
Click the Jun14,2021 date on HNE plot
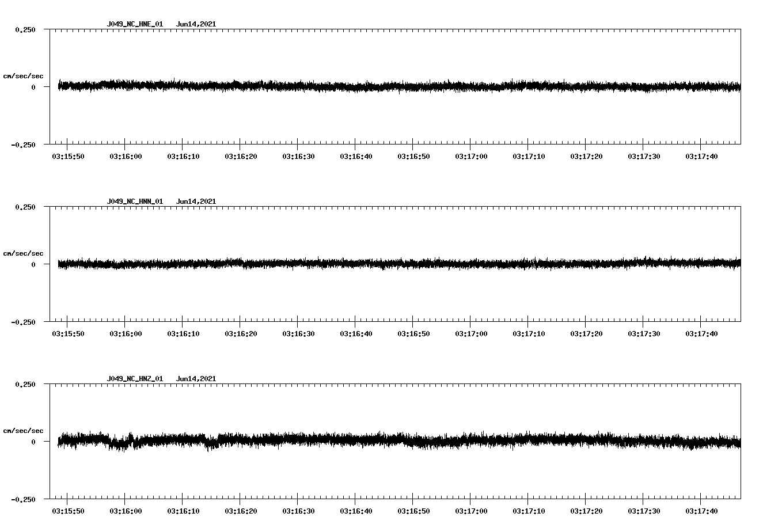click(x=196, y=24)
